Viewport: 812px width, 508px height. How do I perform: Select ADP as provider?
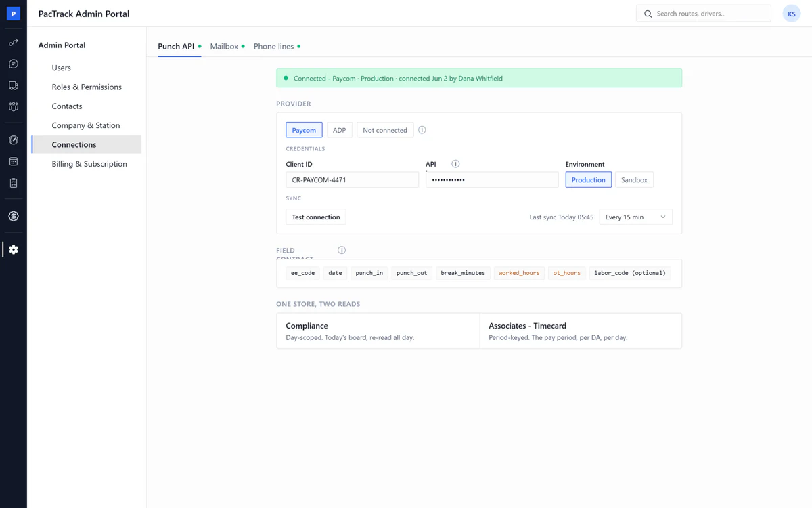click(340, 130)
